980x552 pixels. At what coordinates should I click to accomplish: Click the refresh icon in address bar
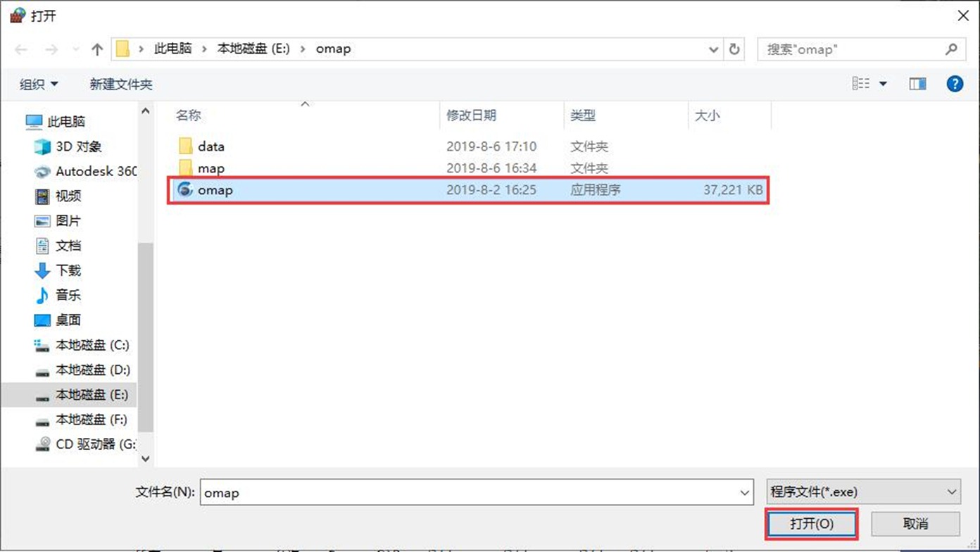click(x=734, y=49)
